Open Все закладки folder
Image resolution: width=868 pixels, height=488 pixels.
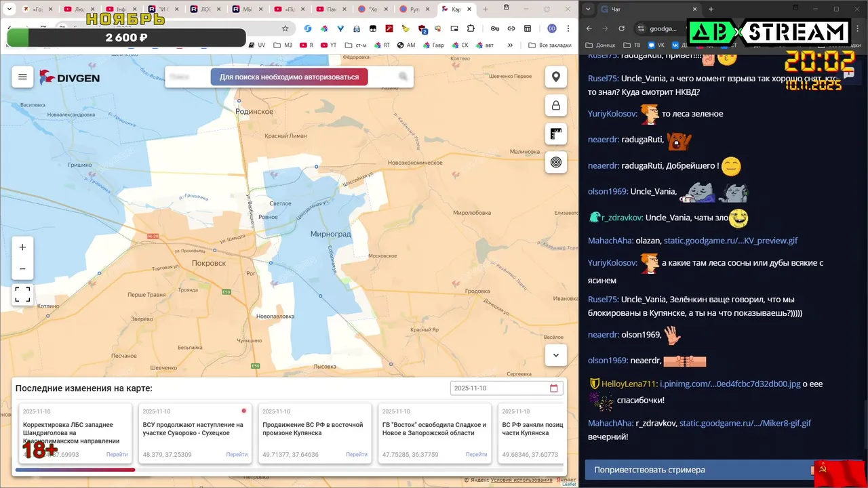(x=549, y=45)
